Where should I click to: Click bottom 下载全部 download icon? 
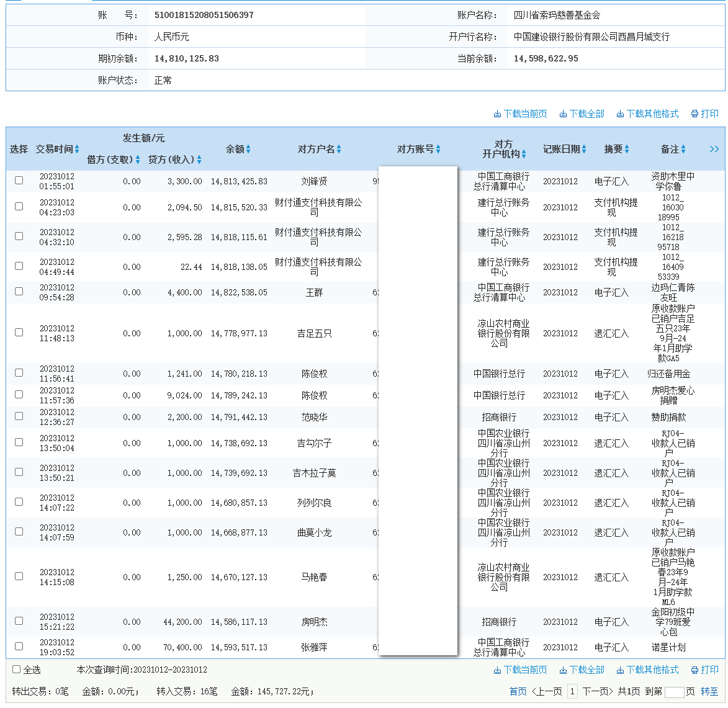coord(563,670)
